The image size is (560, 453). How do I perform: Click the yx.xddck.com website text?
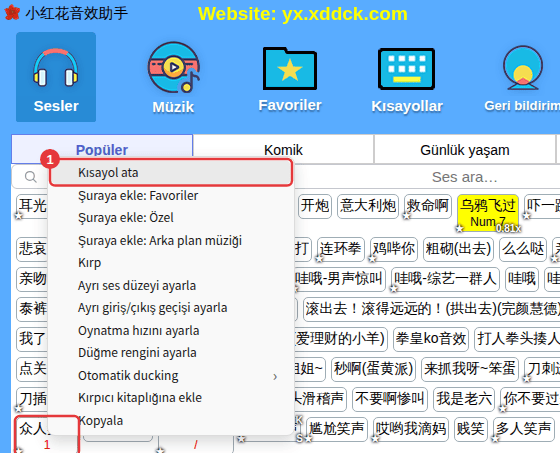(345, 14)
